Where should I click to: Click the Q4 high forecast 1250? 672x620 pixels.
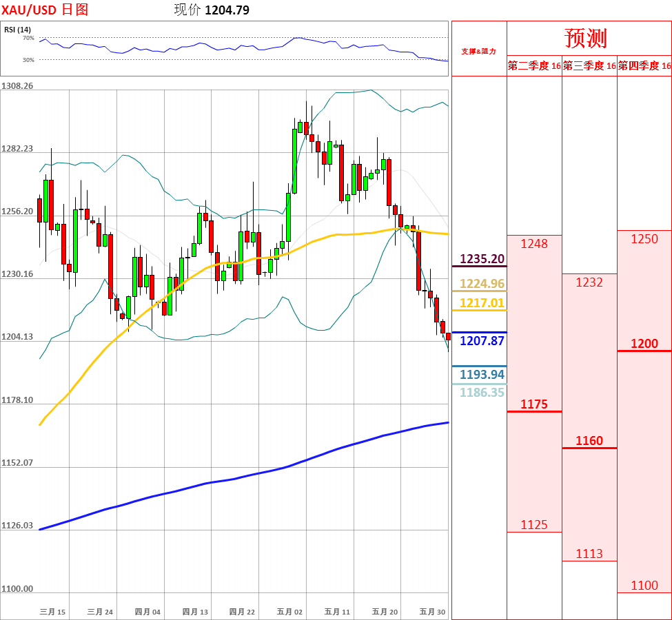[644, 238]
